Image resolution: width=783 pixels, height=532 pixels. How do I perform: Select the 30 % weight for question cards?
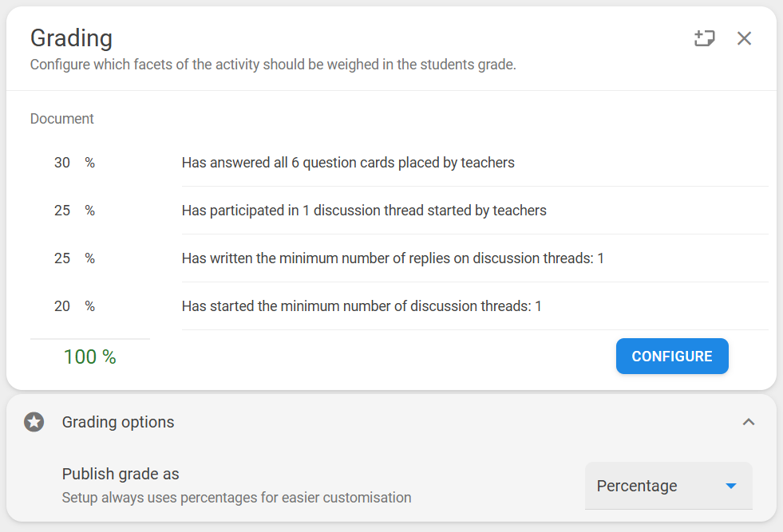click(x=74, y=163)
